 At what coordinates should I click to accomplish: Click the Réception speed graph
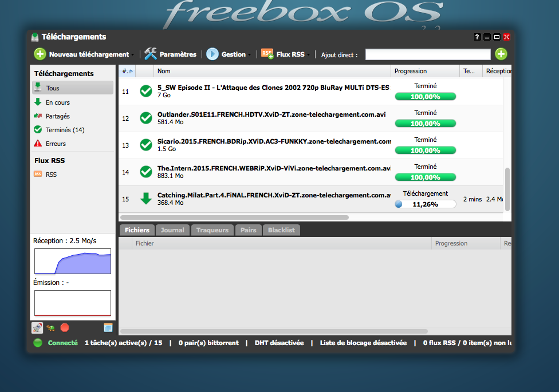click(73, 261)
